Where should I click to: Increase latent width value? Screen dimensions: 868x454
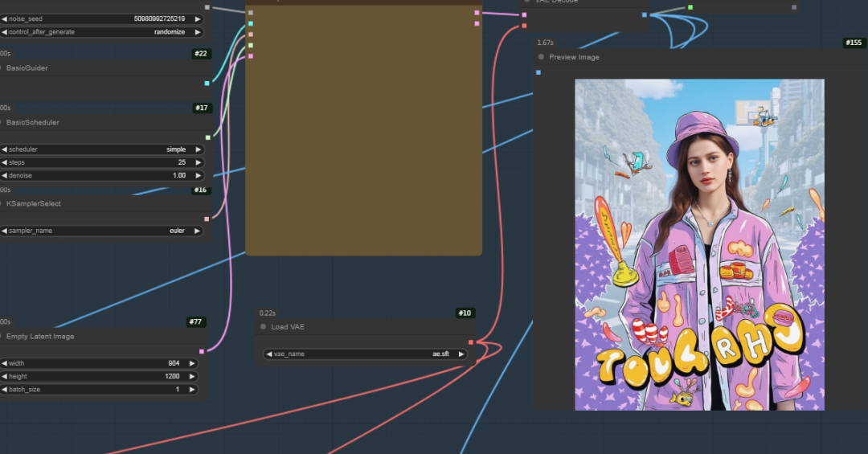pos(191,363)
